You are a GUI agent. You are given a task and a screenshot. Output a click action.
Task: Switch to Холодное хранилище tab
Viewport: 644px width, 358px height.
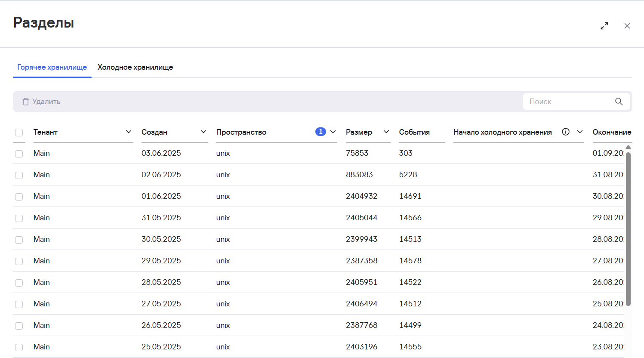point(135,67)
